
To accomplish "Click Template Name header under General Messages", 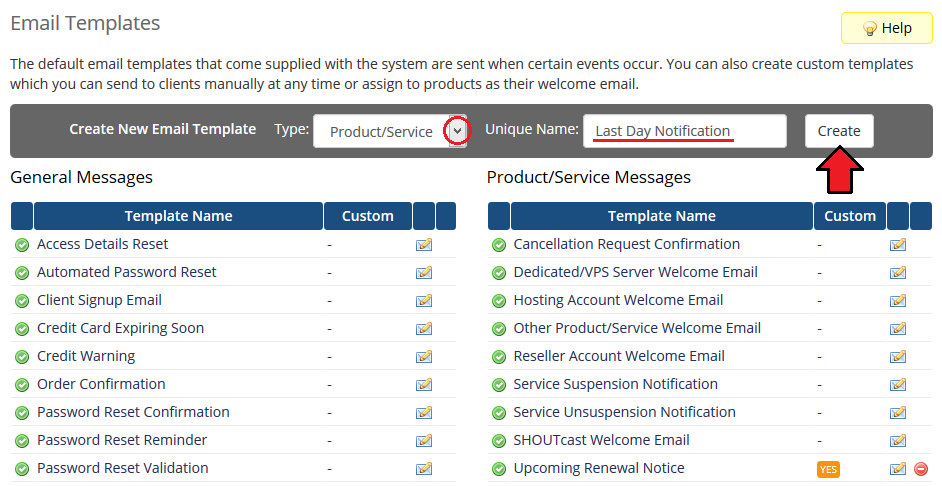I will (x=178, y=216).
